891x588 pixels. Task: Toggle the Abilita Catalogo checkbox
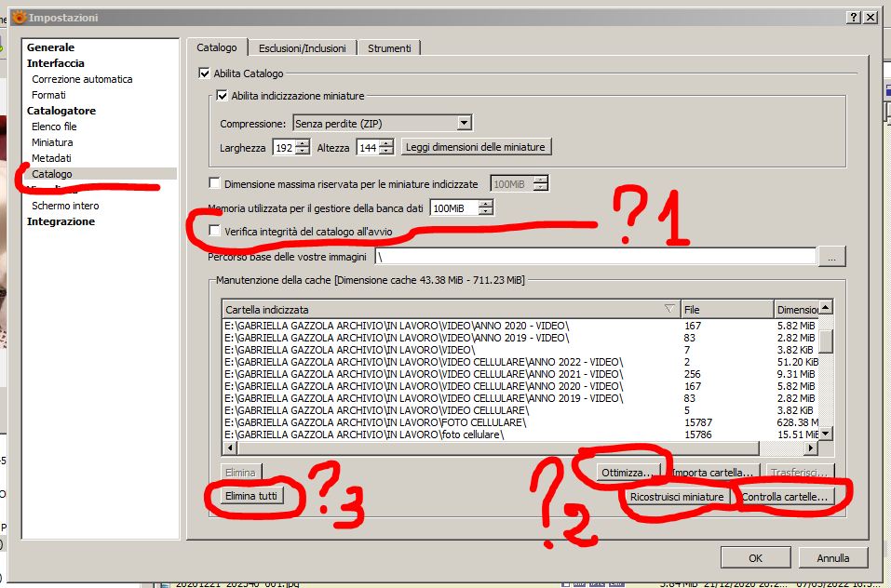coord(204,73)
